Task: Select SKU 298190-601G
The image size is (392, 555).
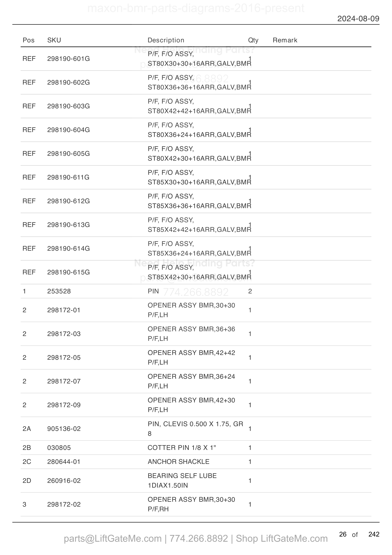Action: [x=68, y=59]
